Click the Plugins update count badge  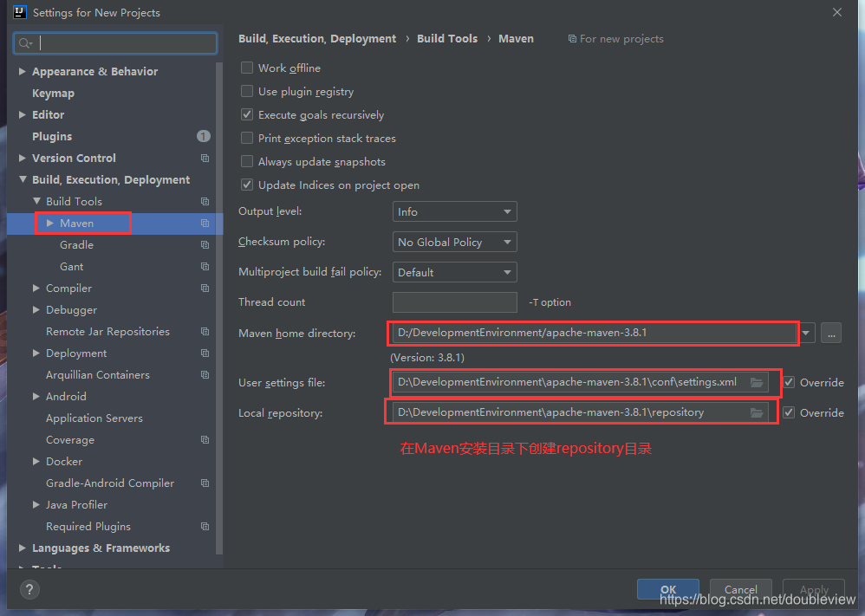point(204,136)
